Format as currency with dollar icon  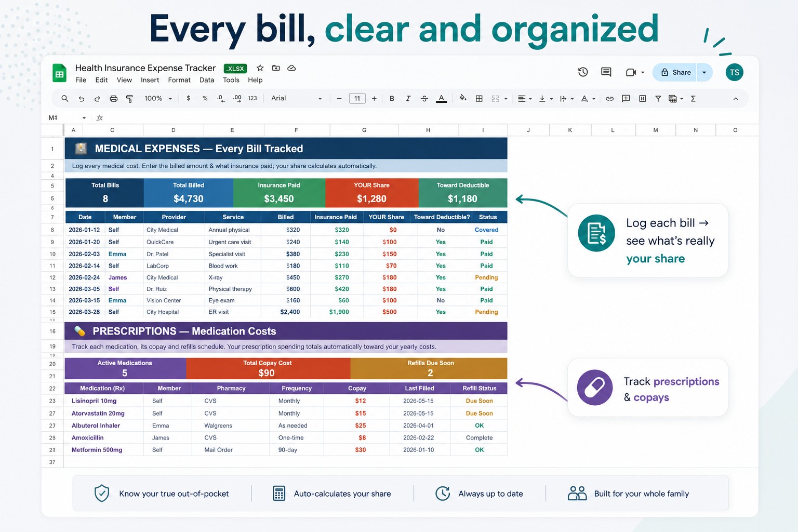pos(188,98)
